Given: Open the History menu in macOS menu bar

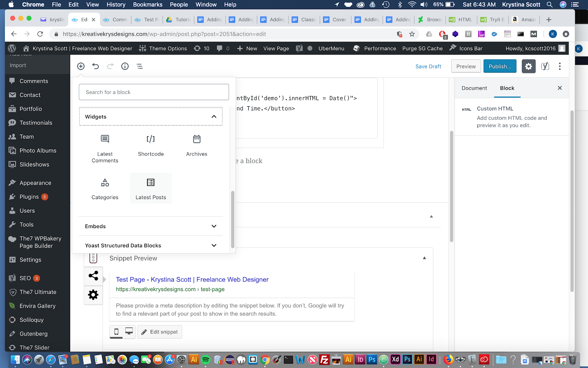Looking at the screenshot, I should 116,4.
